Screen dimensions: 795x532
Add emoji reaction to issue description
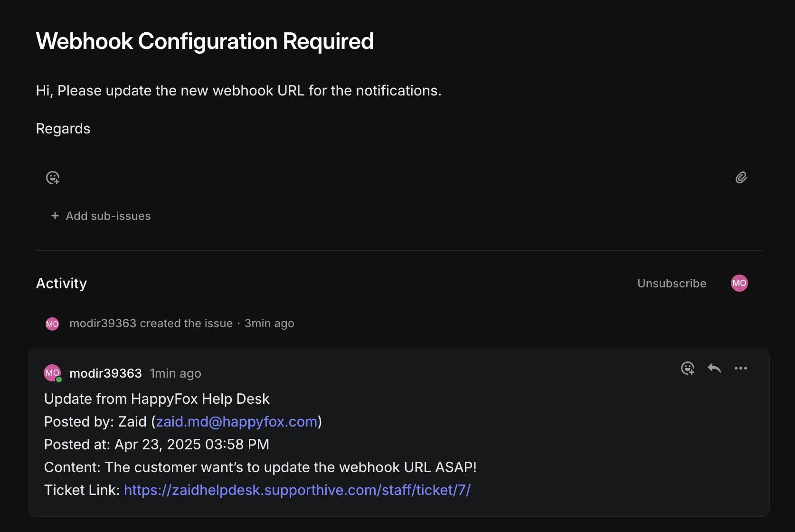pos(53,178)
